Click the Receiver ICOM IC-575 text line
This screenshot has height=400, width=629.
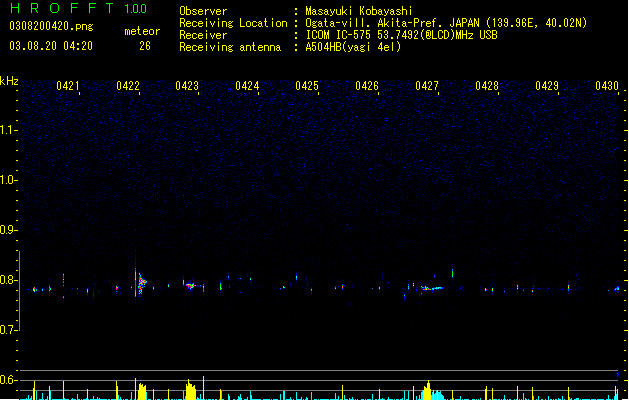pyautogui.click(x=338, y=35)
